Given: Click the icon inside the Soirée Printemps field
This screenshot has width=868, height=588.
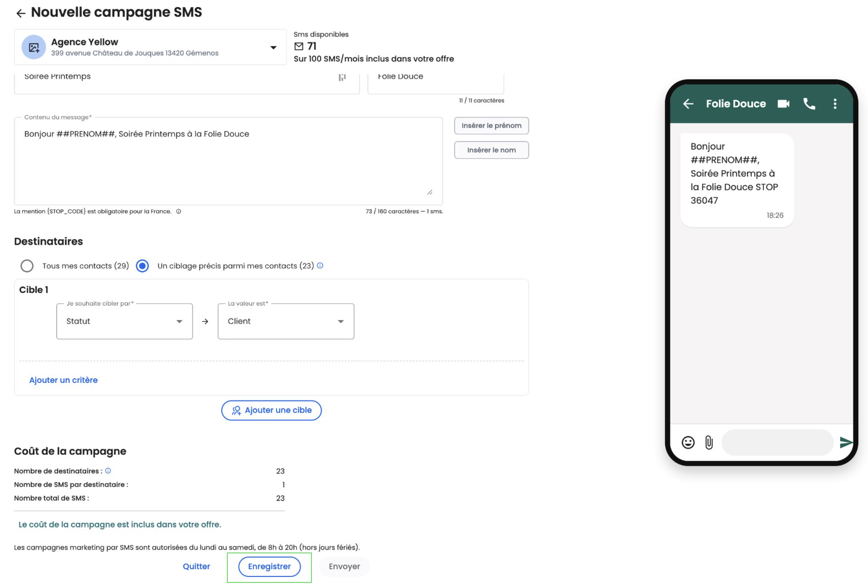Looking at the screenshot, I should click(x=342, y=77).
